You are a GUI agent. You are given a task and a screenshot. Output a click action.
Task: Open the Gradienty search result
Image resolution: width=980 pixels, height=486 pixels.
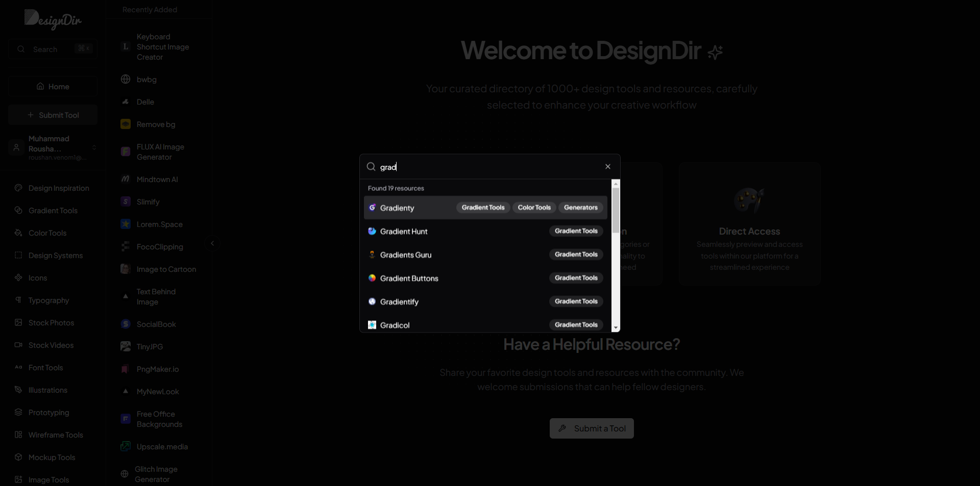click(x=485, y=208)
